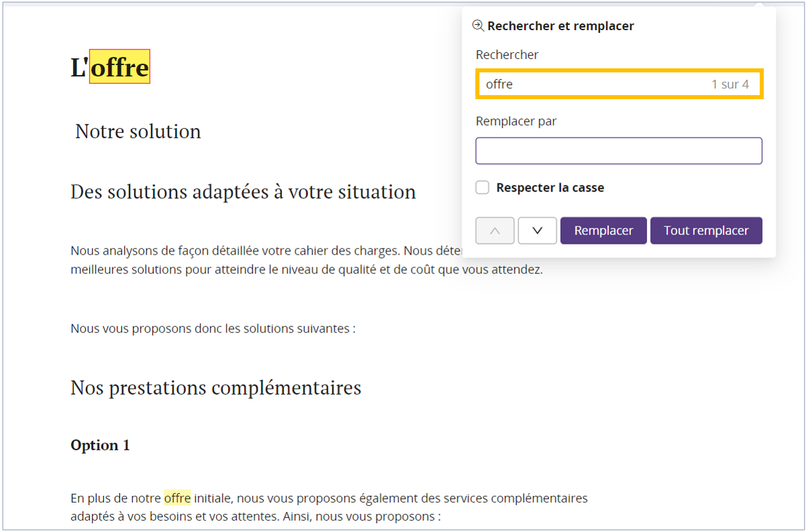Viewport: 806px width, 532px height.
Task: Enable the Respecter la casse checkbox
Action: tap(482, 188)
